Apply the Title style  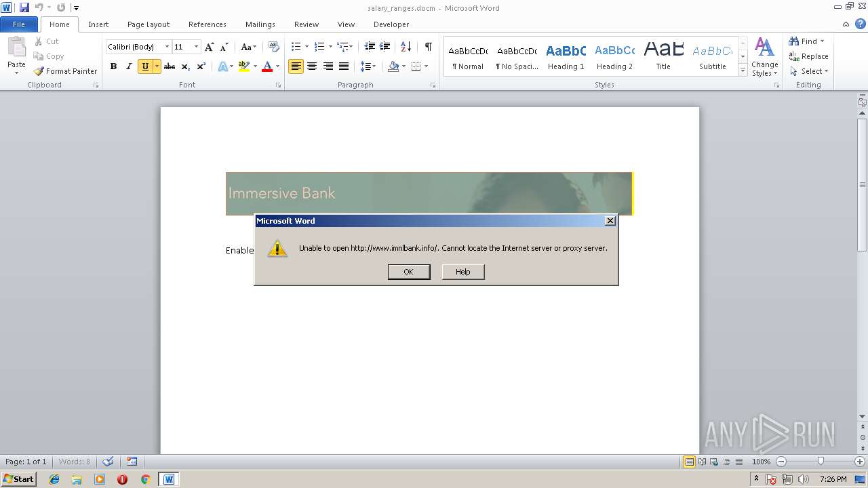[x=663, y=57]
